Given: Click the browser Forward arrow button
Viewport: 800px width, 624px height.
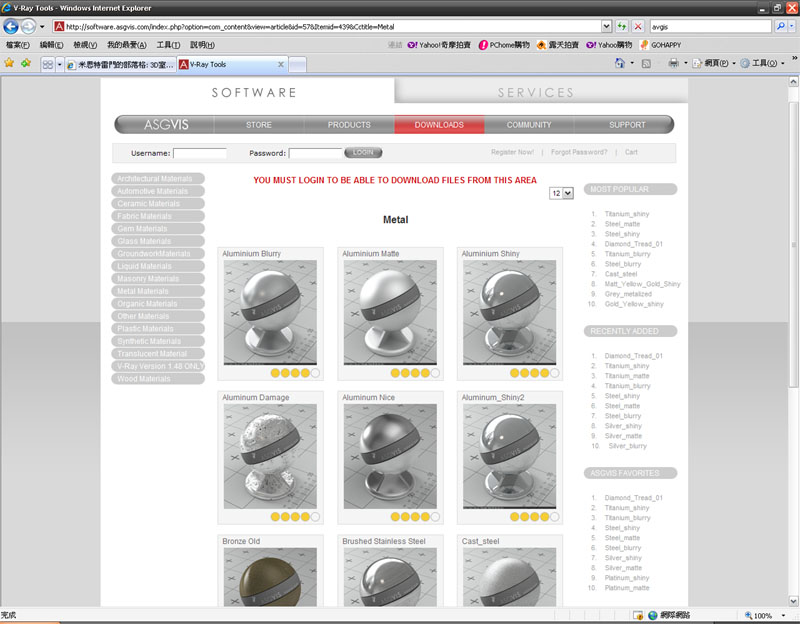Looking at the screenshot, I should [29, 26].
